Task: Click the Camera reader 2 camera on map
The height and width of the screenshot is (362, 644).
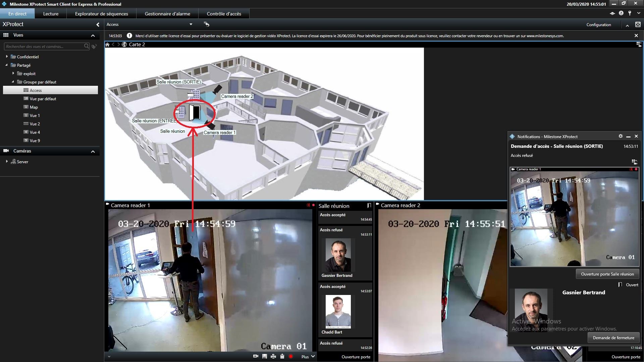Action: pyautogui.click(x=217, y=89)
